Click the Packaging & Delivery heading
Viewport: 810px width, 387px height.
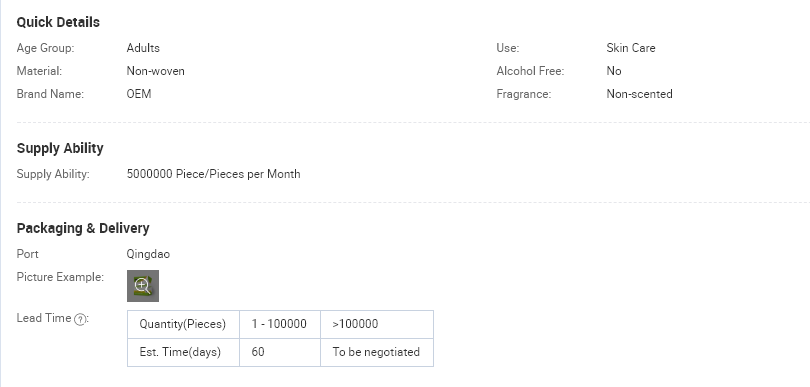[83, 228]
